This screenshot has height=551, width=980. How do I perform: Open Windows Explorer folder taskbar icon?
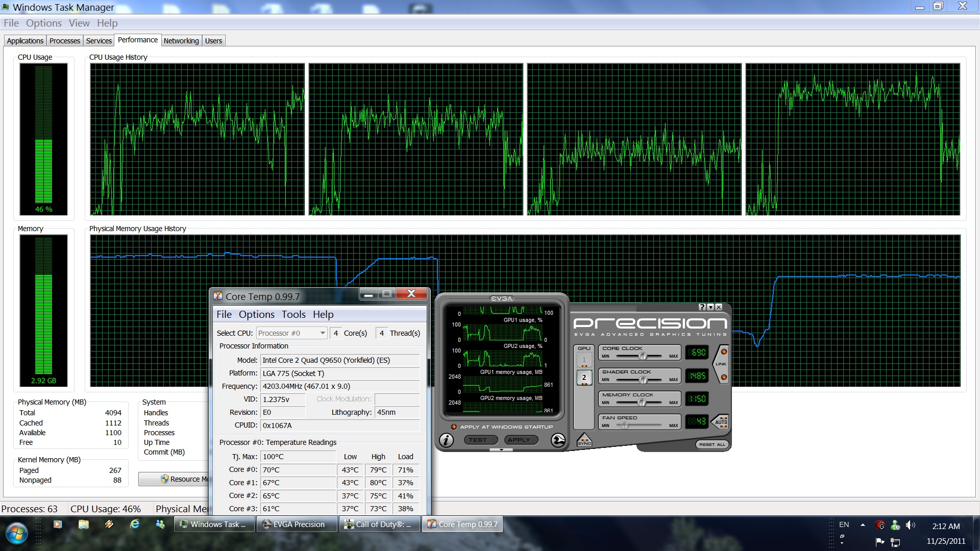(x=84, y=524)
